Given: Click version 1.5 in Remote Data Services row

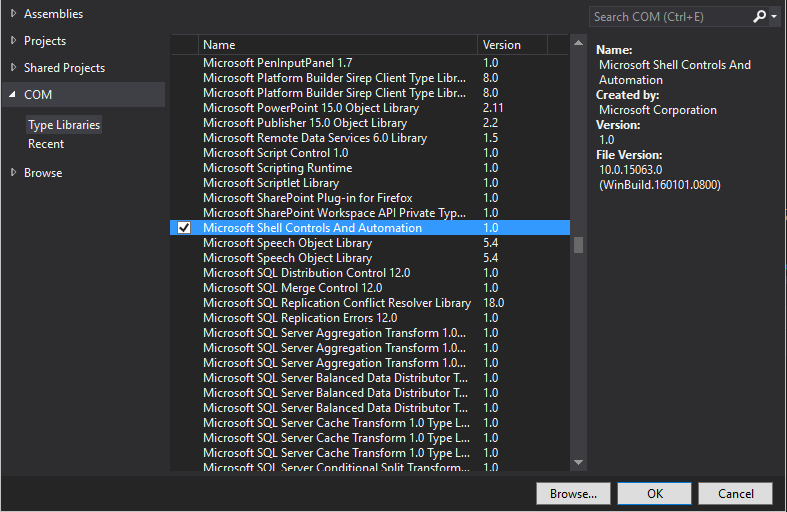Looking at the screenshot, I should [x=490, y=138].
